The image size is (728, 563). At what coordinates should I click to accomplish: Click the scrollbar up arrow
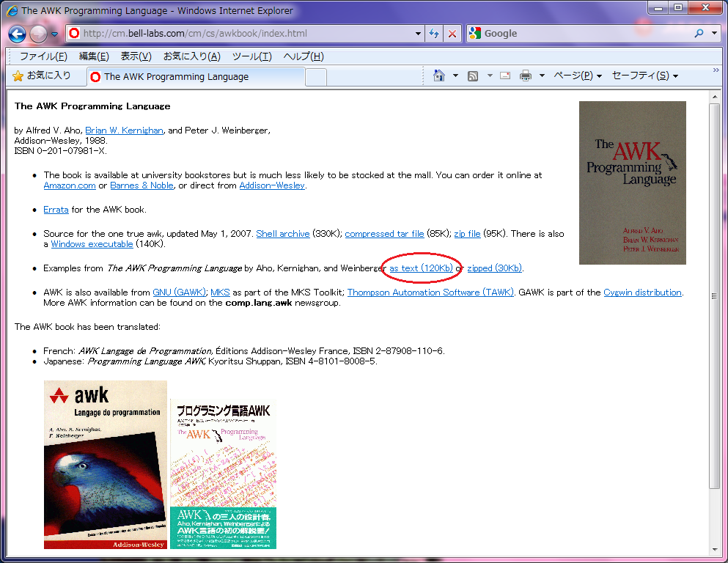714,97
